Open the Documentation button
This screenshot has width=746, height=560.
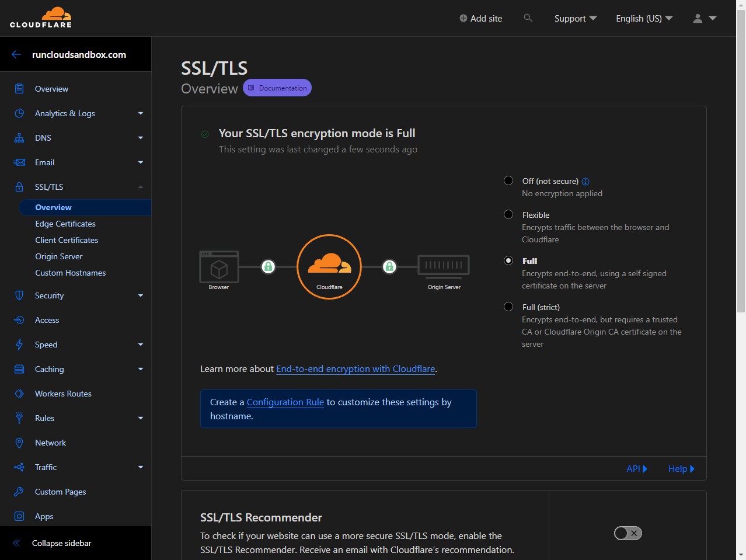coord(277,88)
